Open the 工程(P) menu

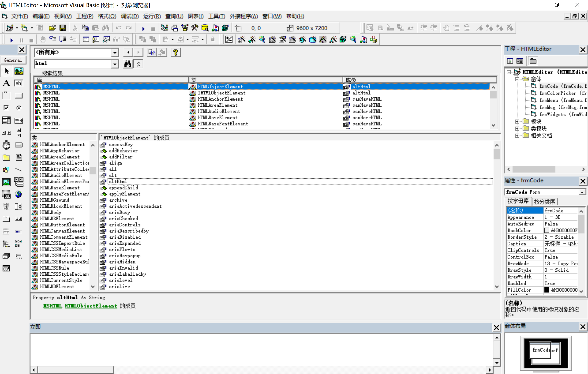tap(85, 16)
